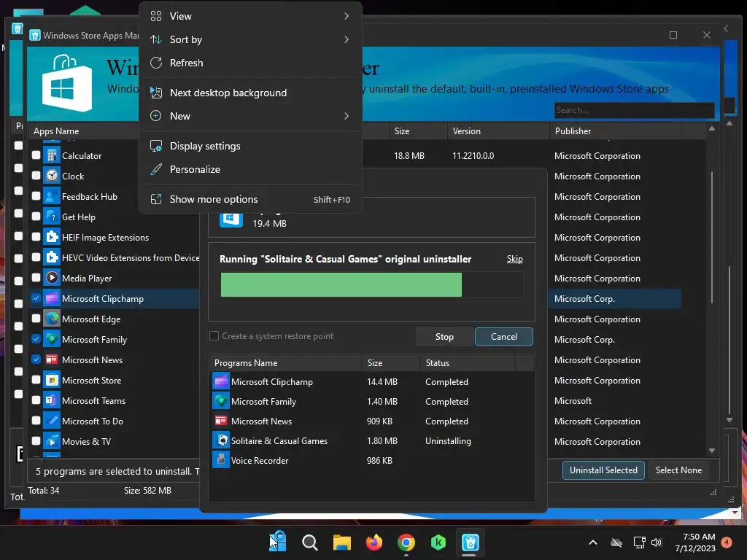Click the apps list vertical scrollbar thumb
Screen dimensions: 747x560
(x=712, y=237)
